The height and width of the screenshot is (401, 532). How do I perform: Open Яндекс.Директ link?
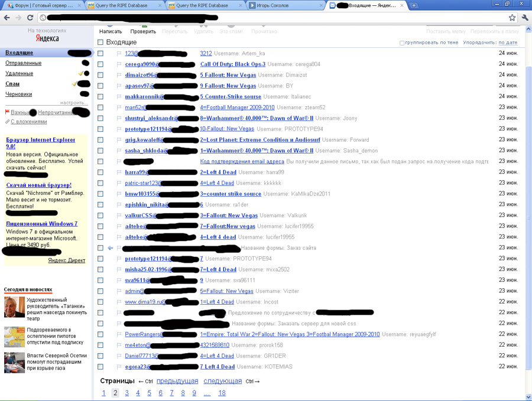tap(66, 260)
